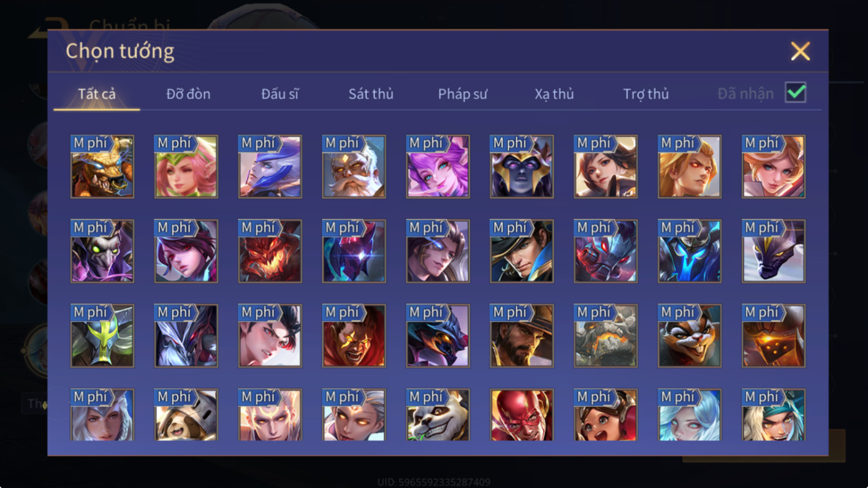Pick the raccoon hero portrait

(690, 336)
